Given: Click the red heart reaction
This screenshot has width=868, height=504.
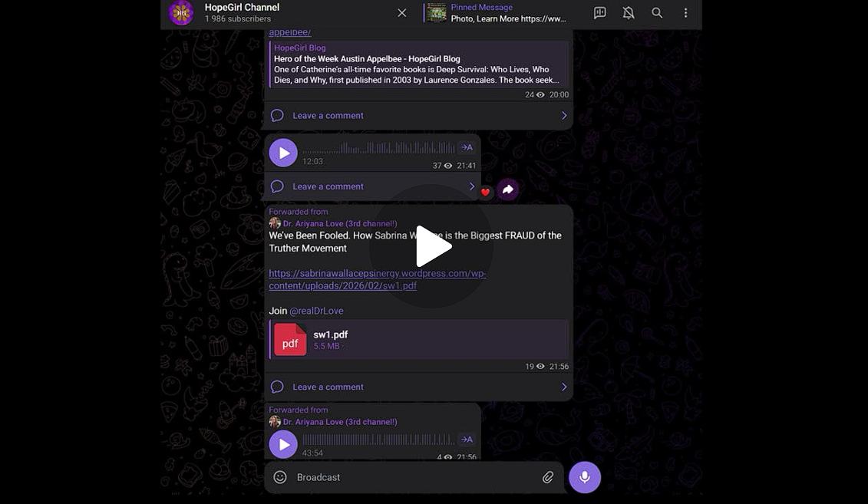Looking at the screenshot, I should pyautogui.click(x=485, y=193).
